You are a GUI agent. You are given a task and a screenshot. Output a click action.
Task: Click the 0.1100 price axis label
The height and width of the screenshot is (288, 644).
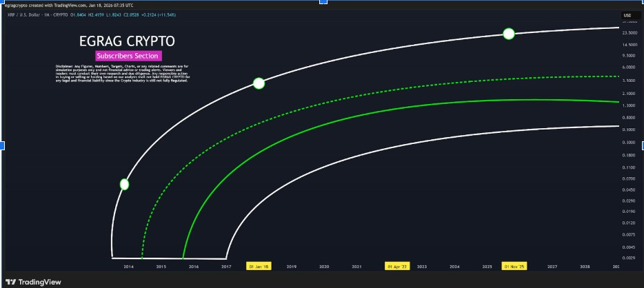point(627,167)
